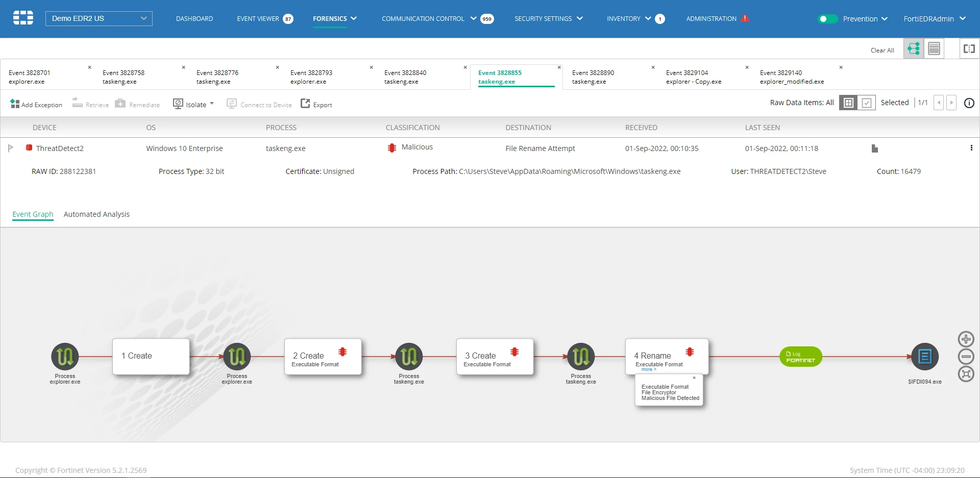Click the Remediate button

137,104
